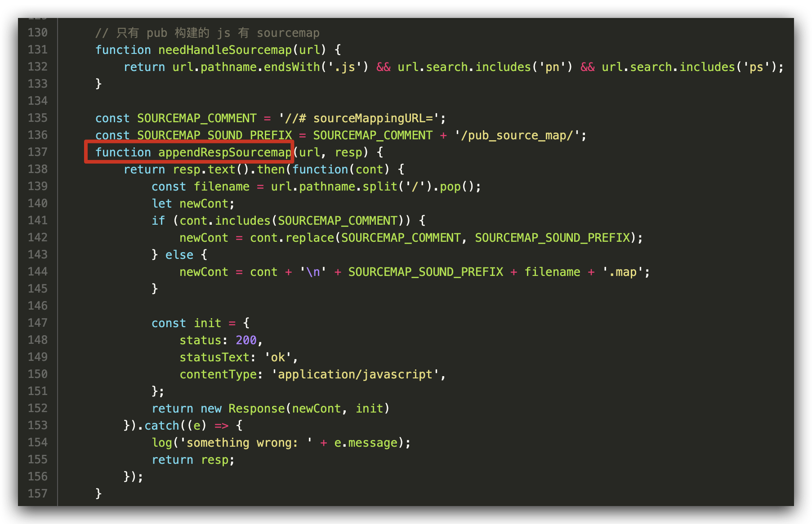Click line number 152 in the gutter
The image size is (812, 524).
(38, 409)
